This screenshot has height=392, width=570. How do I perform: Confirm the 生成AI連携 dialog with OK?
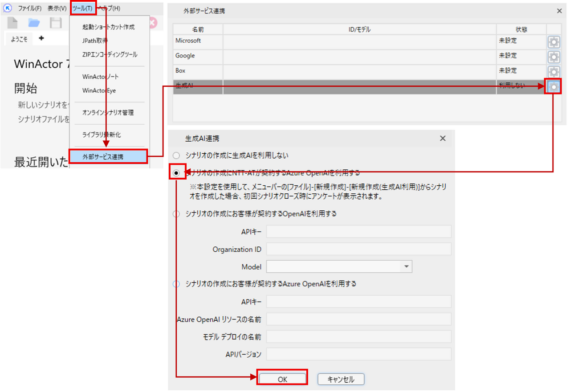coord(282,379)
